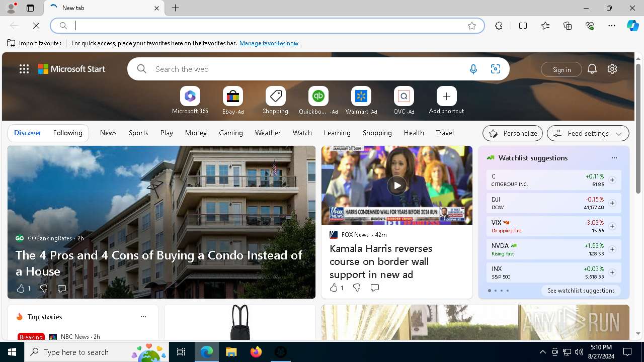Select the Sports feed tab

138,133
